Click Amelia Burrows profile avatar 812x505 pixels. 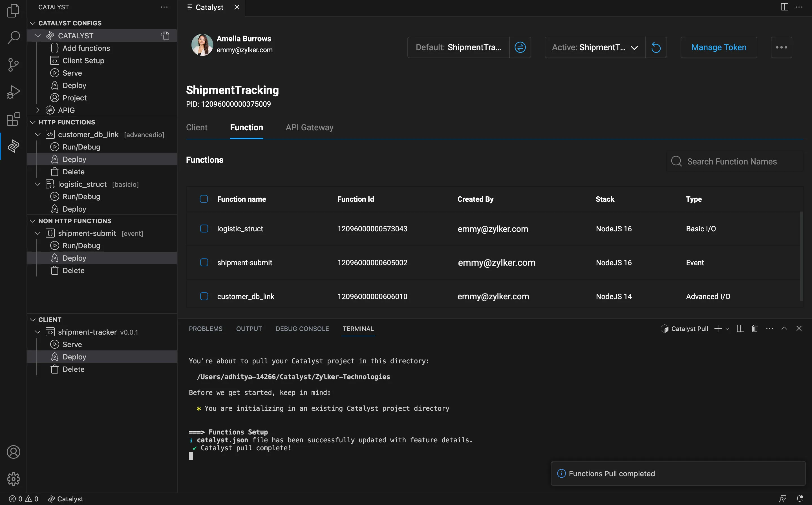tap(202, 44)
